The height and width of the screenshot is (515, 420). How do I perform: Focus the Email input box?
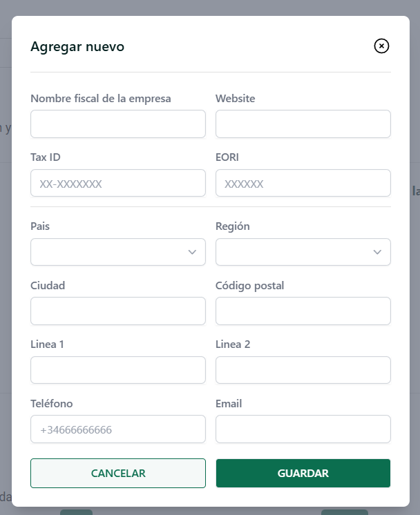tap(303, 429)
